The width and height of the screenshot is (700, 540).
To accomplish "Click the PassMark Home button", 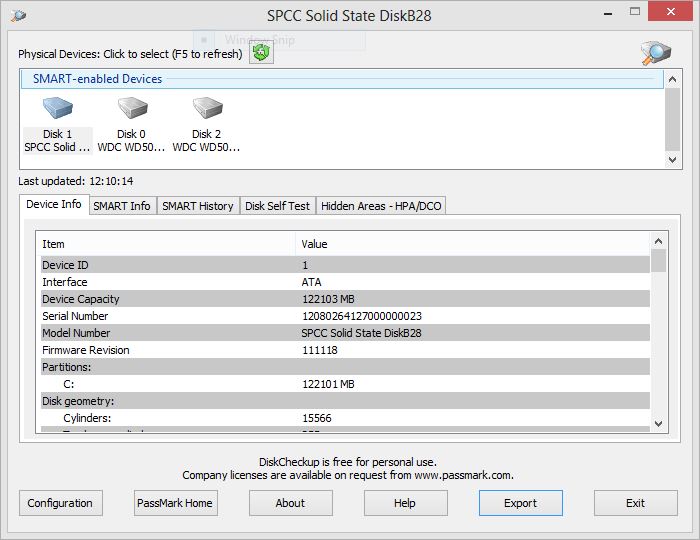I will click(x=175, y=503).
